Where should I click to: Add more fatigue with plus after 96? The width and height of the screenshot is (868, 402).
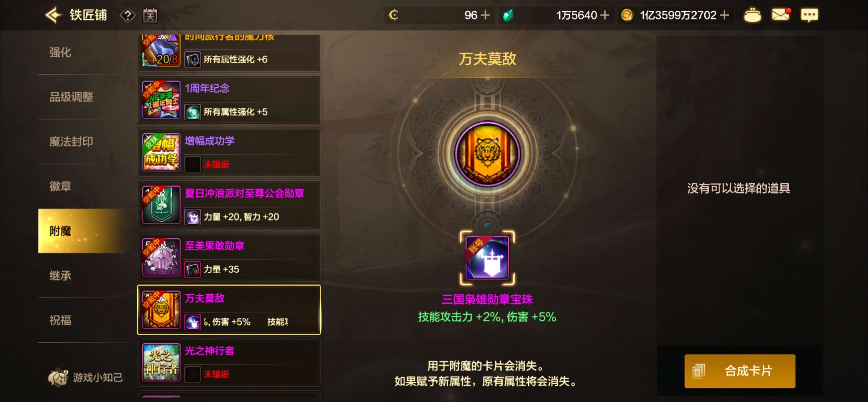[485, 15]
